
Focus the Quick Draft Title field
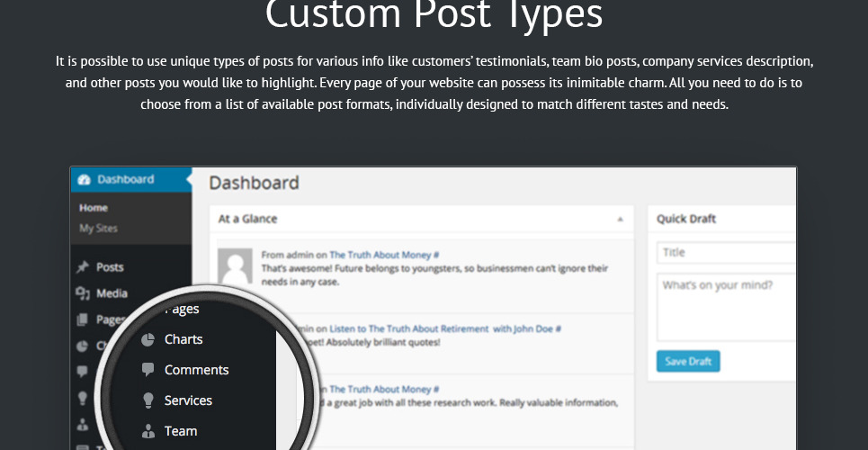coord(726,253)
